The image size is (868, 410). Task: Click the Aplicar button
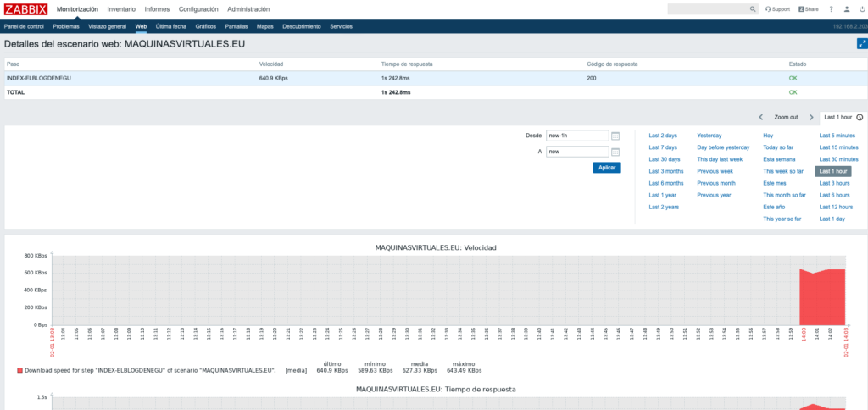click(607, 168)
